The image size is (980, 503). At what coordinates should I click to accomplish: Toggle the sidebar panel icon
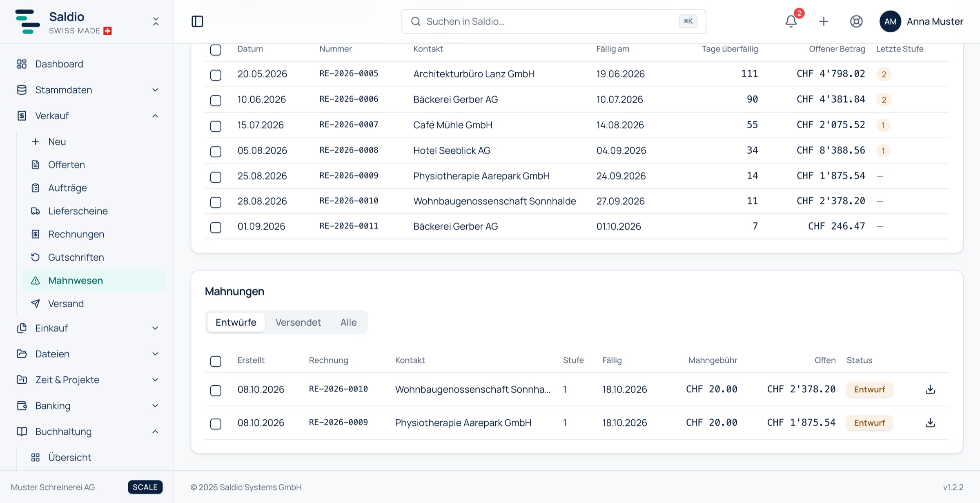pyautogui.click(x=197, y=21)
